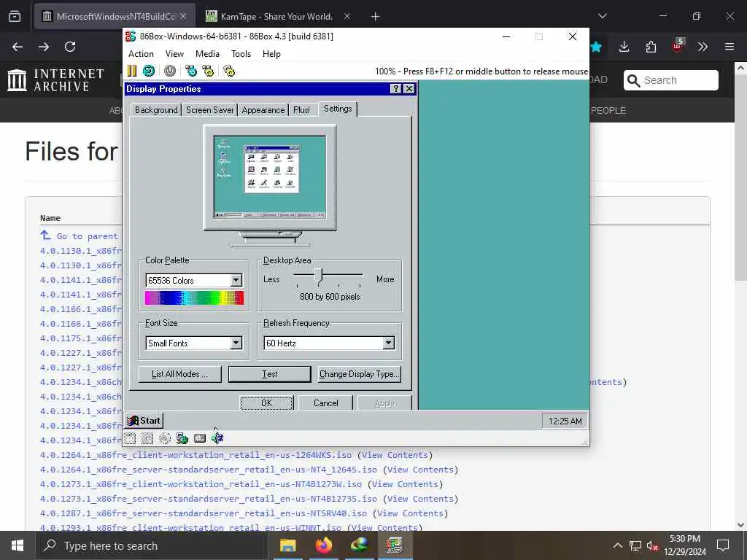Image resolution: width=747 pixels, height=560 pixels.
Task: Click the teal hard reset toolbar icon
Action: click(x=149, y=71)
